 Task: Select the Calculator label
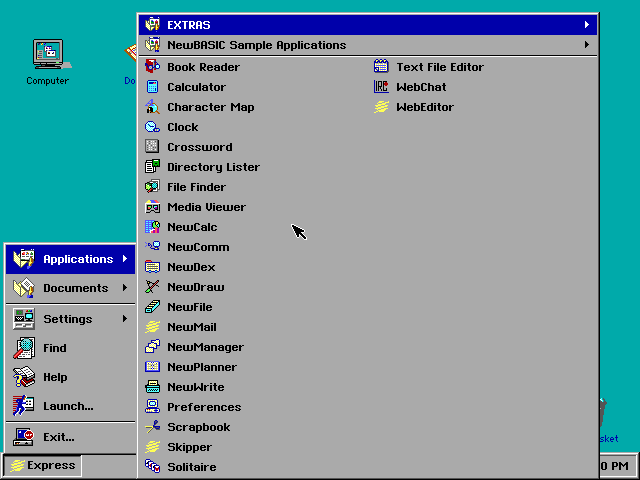click(x=196, y=87)
